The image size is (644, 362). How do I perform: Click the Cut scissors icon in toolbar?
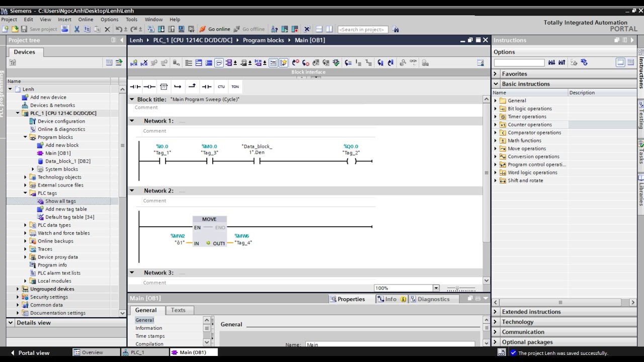77,29
